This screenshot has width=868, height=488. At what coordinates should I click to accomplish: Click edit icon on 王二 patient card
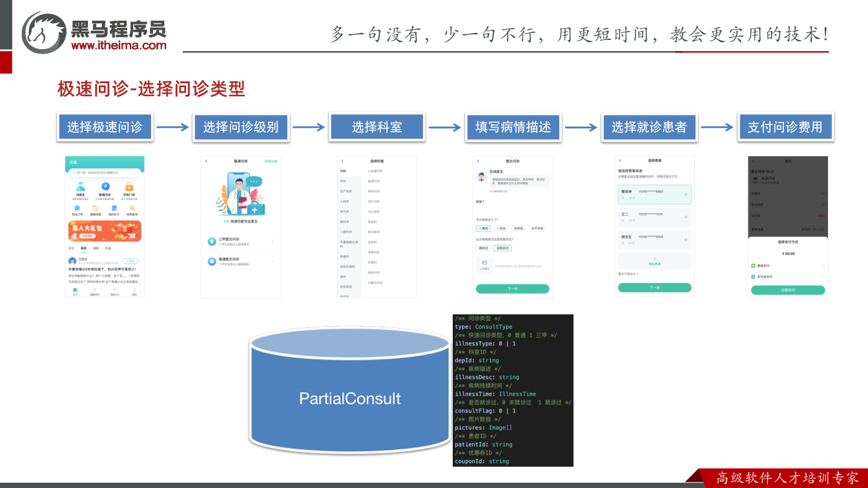click(x=686, y=217)
